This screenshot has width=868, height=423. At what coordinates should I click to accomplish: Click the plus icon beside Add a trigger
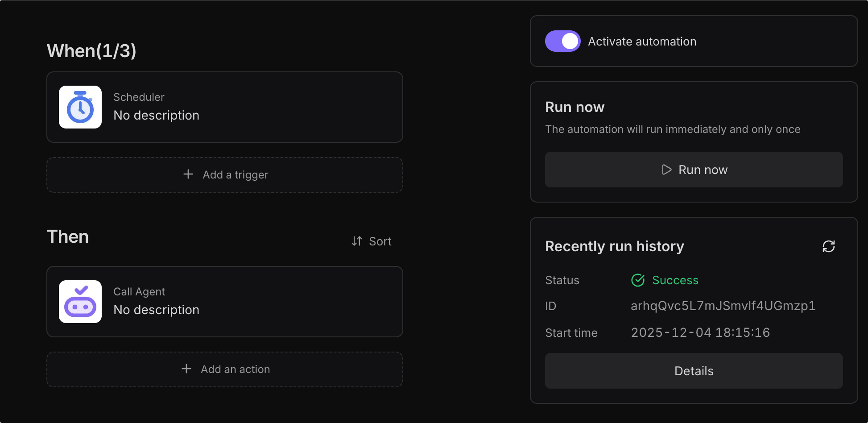tap(188, 174)
